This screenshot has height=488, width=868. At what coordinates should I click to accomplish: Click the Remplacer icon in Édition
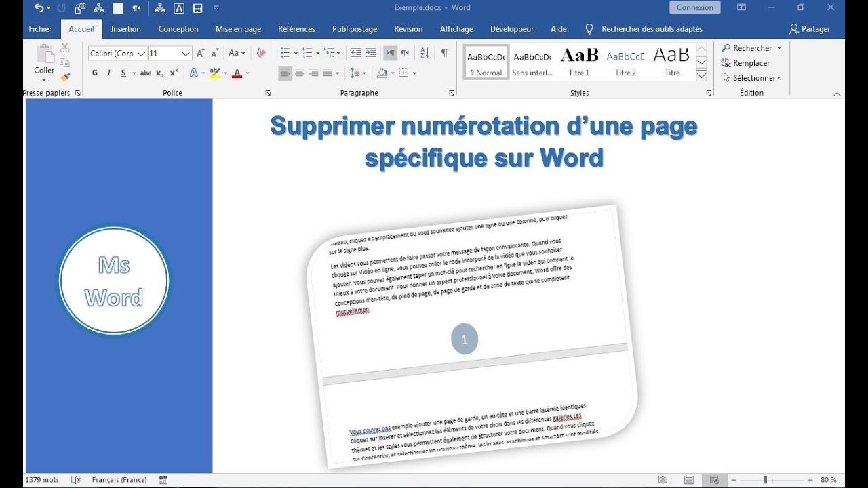coord(726,63)
